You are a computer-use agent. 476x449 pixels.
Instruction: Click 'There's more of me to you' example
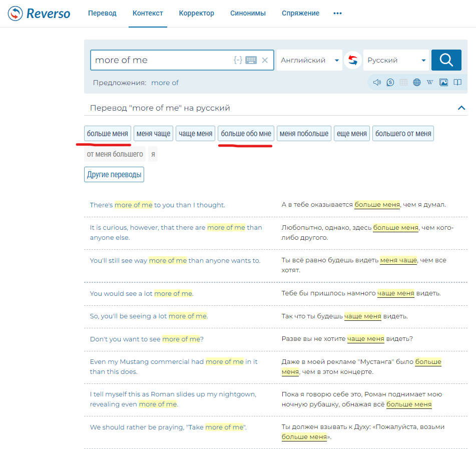(x=158, y=205)
